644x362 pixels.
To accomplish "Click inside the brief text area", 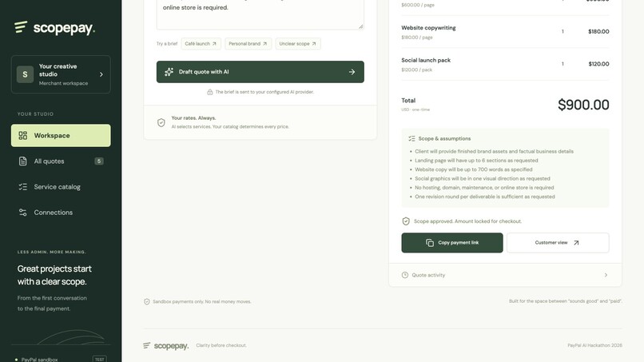I will coord(260,14).
